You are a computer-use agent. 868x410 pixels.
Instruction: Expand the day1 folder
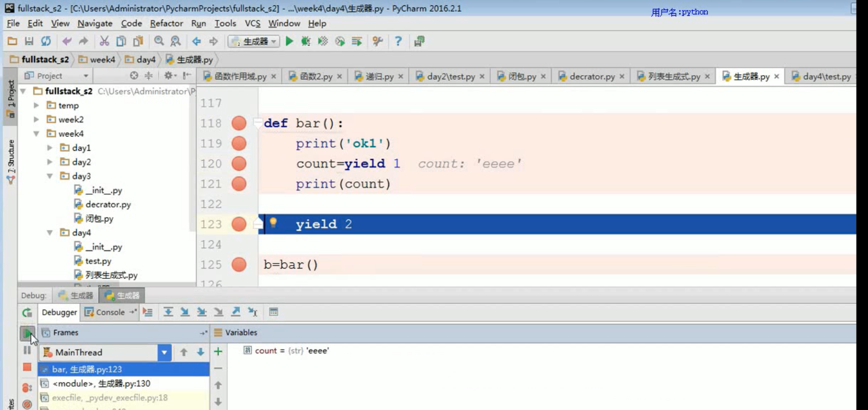pos(50,148)
